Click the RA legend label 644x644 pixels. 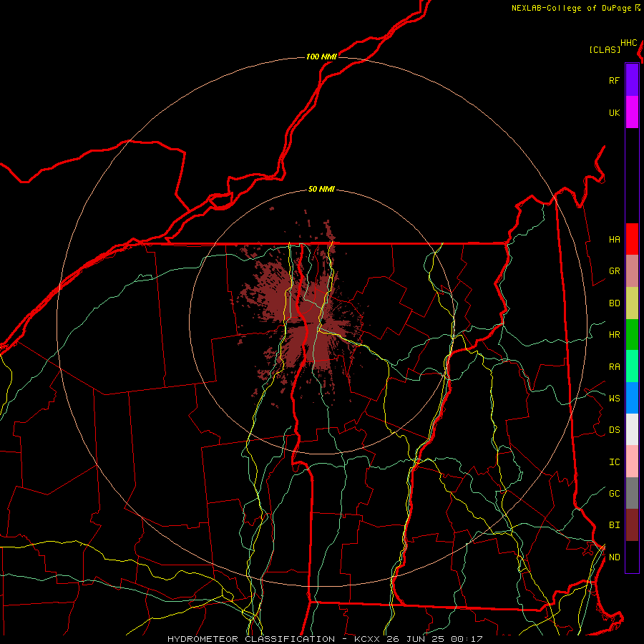[614, 367]
